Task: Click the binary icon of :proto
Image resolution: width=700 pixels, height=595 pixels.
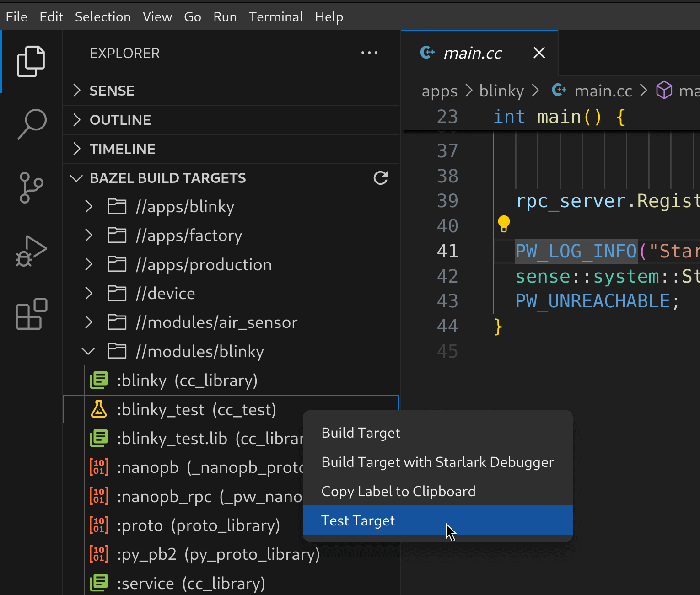Action: (99, 525)
